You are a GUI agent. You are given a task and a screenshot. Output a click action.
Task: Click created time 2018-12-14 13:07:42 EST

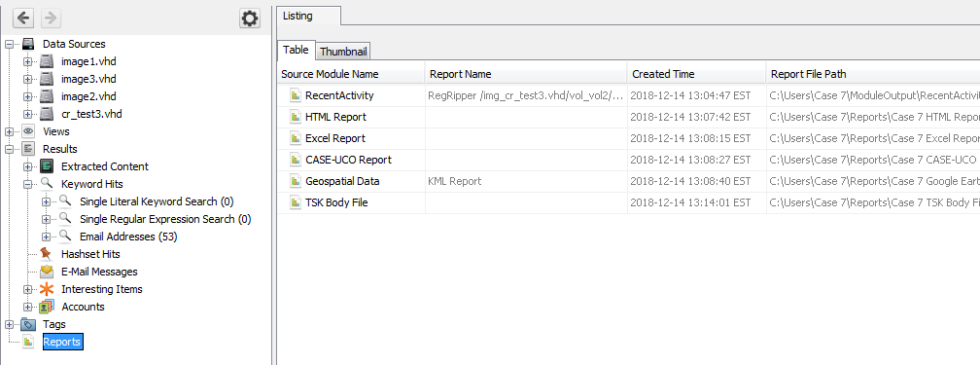click(x=697, y=117)
